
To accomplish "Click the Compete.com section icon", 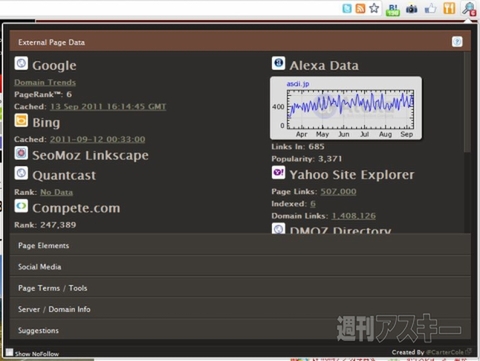I will coord(21,206).
